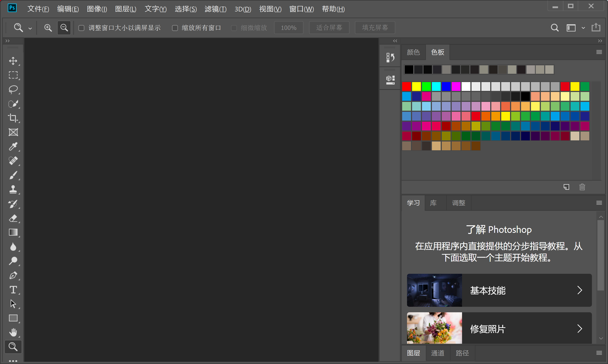Expand the collapsed icon panel dock

coord(395,41)
